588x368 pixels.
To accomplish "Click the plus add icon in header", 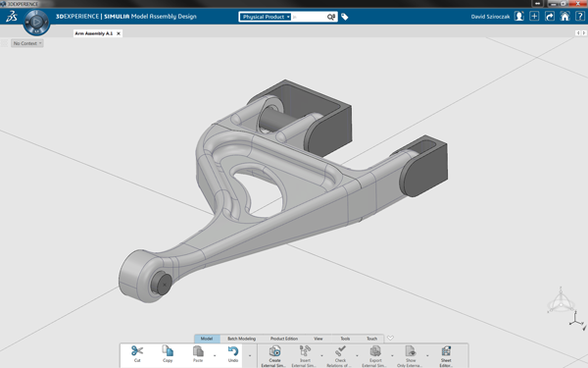I will click(534, 16).
